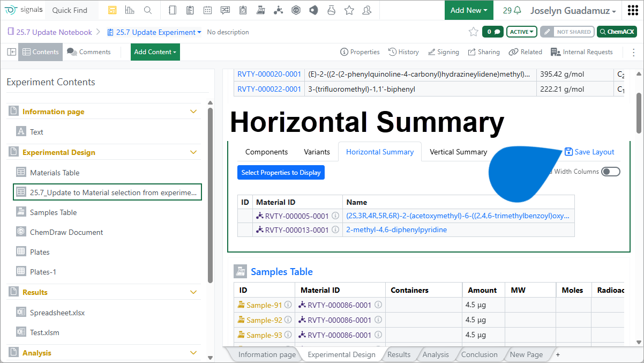Viewport: 644px width, 363px height.
Task: Open the Add New dropdown
Action: (x=469, y=10)
